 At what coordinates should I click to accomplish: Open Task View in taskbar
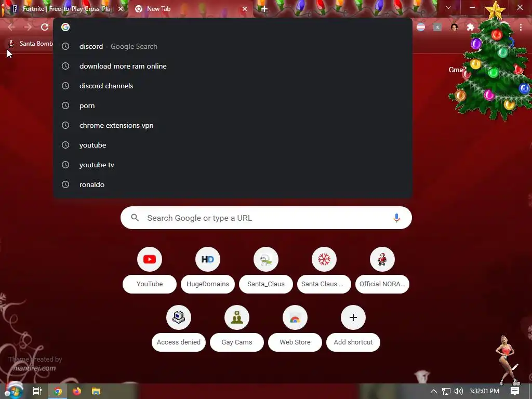(x=37, y=391)
